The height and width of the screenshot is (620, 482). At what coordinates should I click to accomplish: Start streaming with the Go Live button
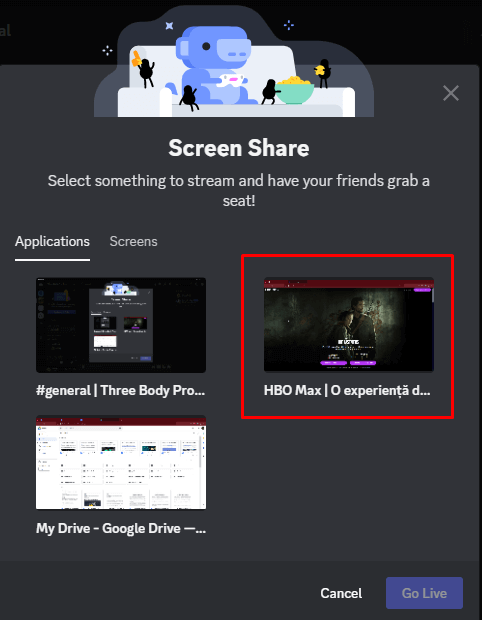424,593
